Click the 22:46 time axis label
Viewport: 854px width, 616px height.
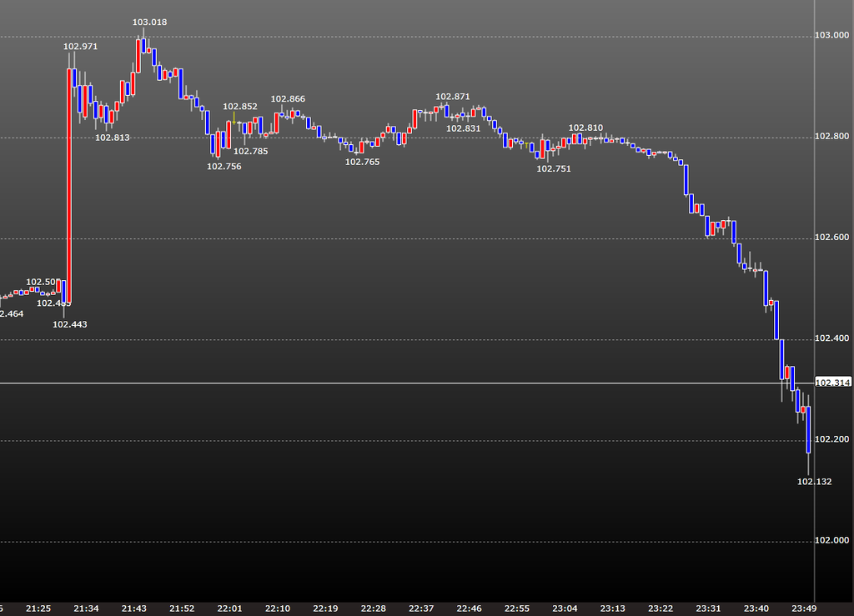click(x=469, y=609)
